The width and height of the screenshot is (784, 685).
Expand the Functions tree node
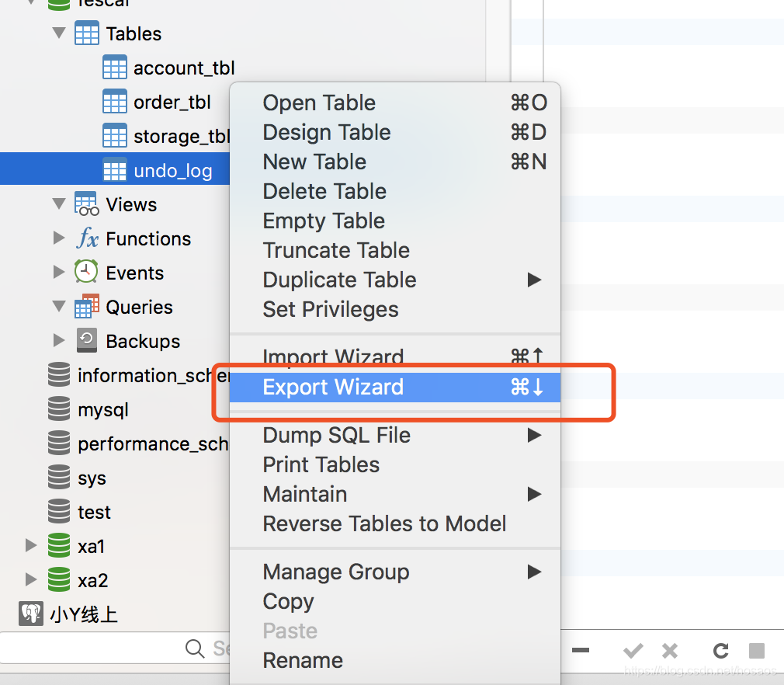(59, 238)
